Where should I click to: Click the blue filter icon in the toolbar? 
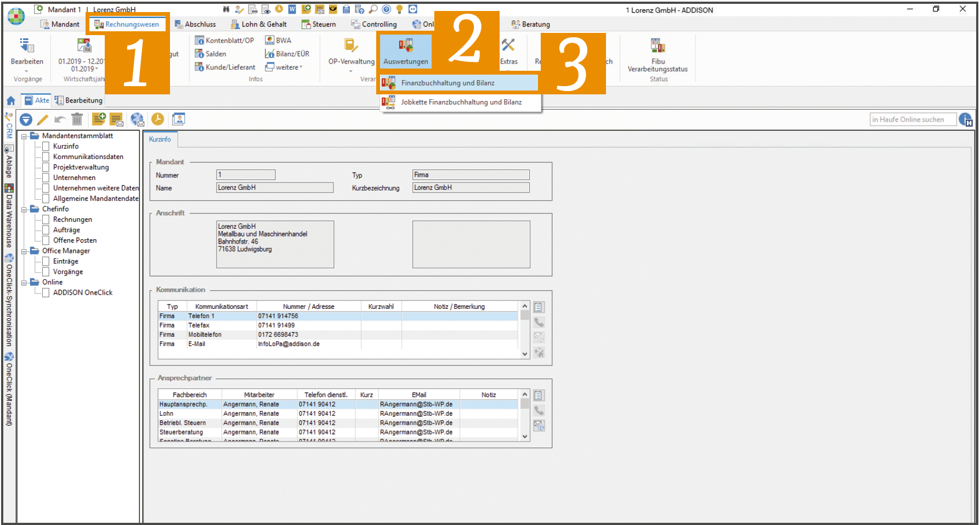tap(26, 119)
